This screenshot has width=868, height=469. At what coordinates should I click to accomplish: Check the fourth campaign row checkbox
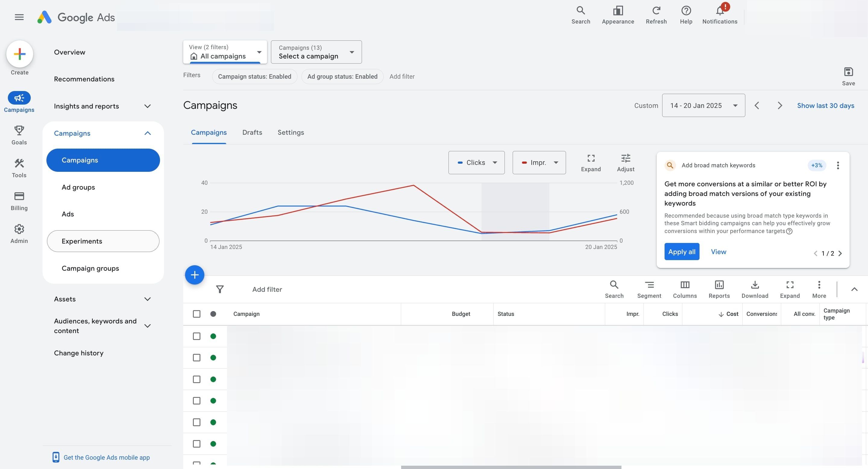click(x=197, y=401)
